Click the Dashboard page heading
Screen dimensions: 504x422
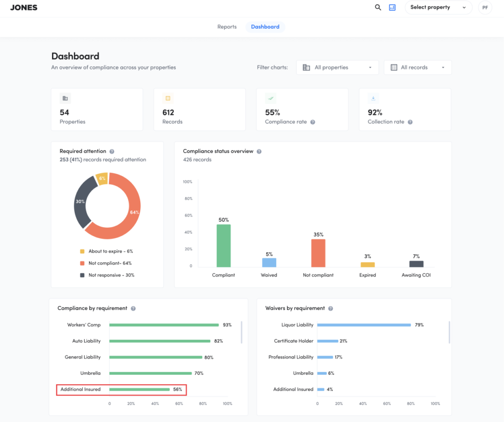point(75,56)
